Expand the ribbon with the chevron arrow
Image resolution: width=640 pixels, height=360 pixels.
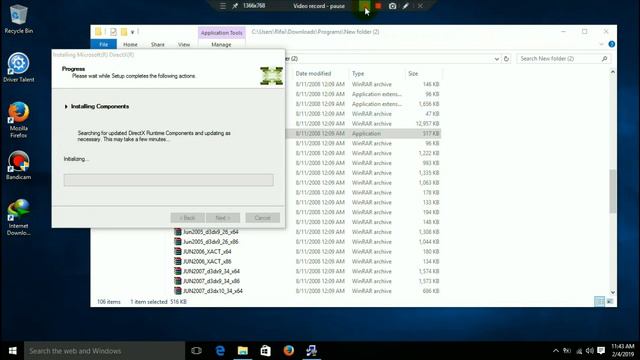pyautogui.click(x=601, y=44)
